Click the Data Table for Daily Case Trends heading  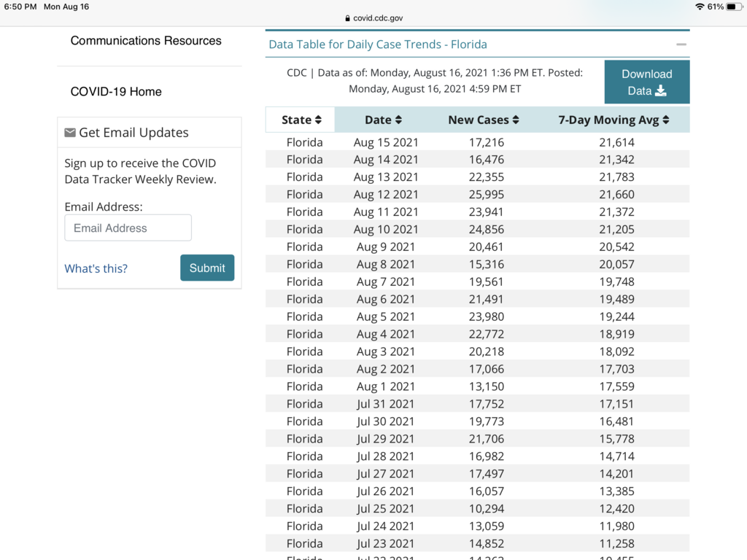[378, 44]
